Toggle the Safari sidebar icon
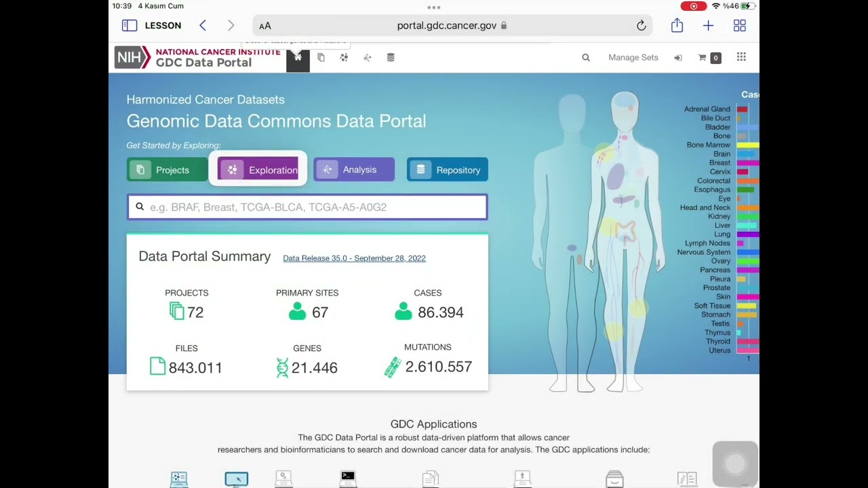Viewport: 868px width, 488px height. coord(130,26)
